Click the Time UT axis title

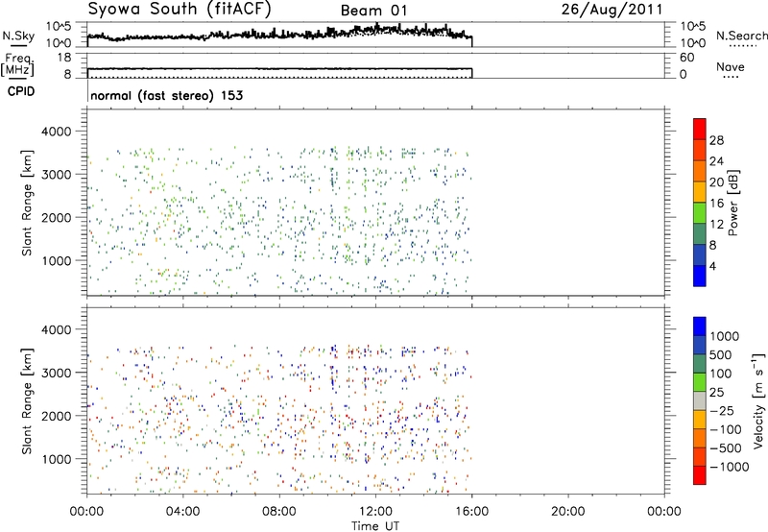[375, 526]
